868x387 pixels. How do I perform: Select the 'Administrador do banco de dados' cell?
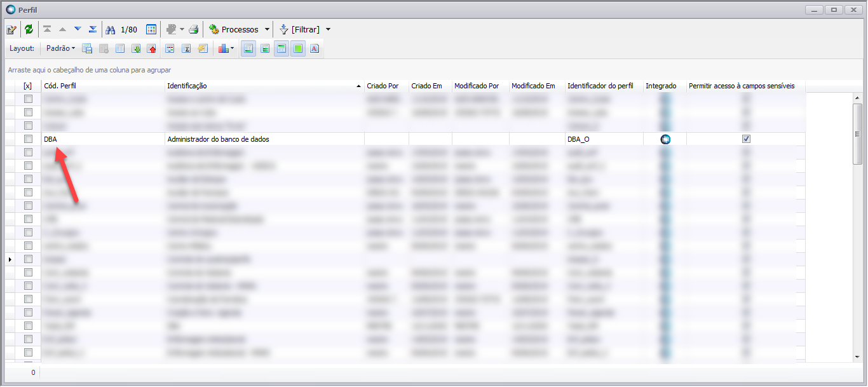tap(264, 139)
